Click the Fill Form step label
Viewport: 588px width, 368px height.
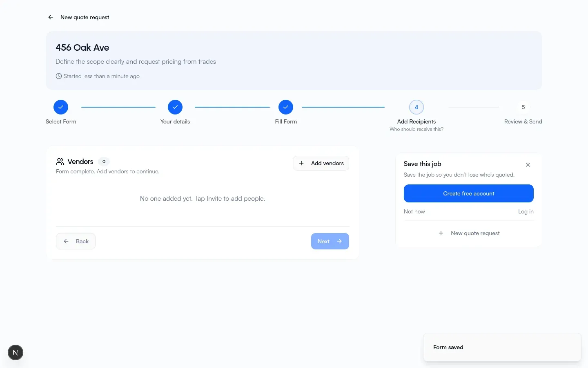pyautogui.click(x=286, y=121)
